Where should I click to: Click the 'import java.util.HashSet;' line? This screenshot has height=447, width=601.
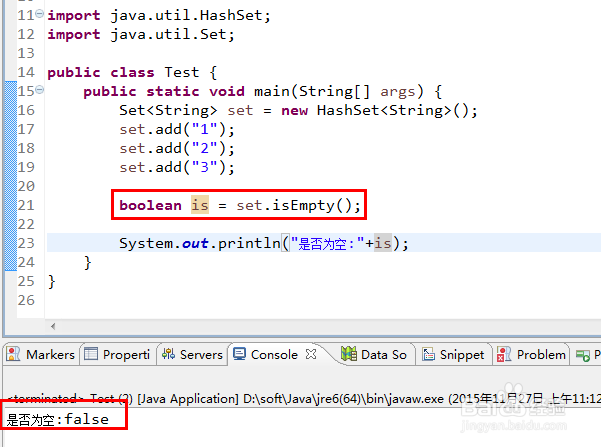click(x=159, y=15)
